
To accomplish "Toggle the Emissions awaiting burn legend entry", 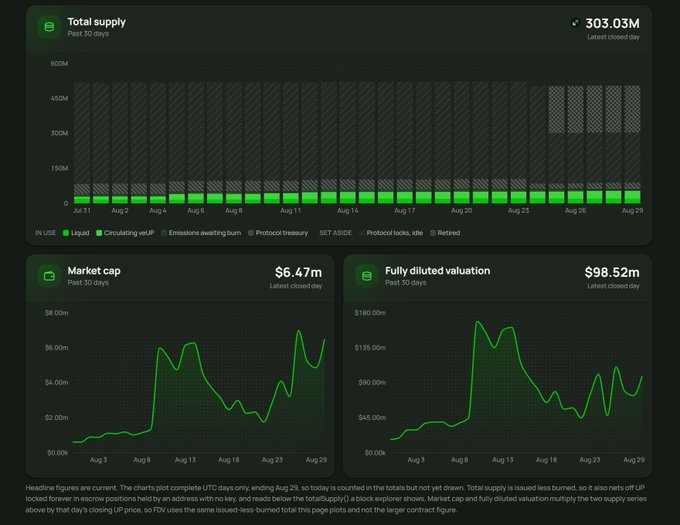I will [x=201, y=233].
